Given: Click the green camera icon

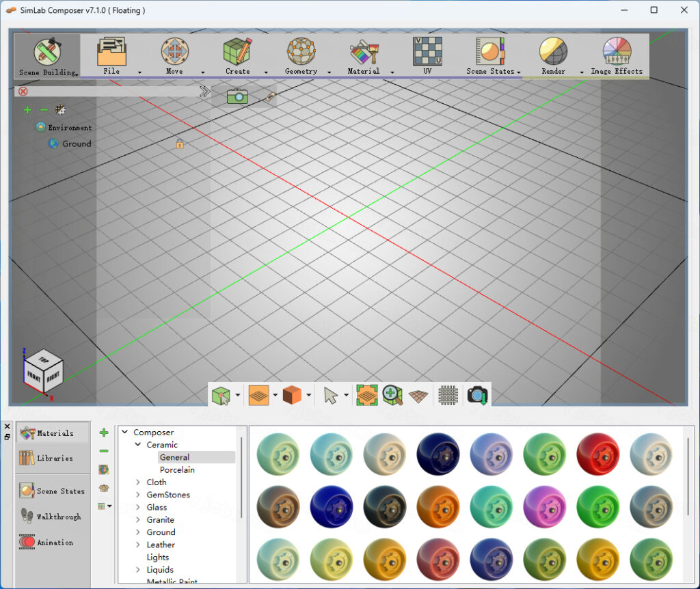Looking at the screenshot, I should (x=237, y=96).
